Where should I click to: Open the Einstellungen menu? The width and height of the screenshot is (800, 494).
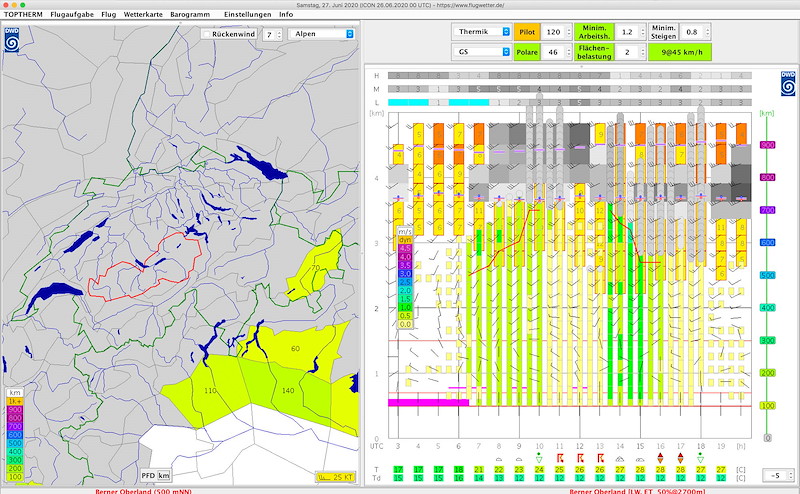point(247,14)
